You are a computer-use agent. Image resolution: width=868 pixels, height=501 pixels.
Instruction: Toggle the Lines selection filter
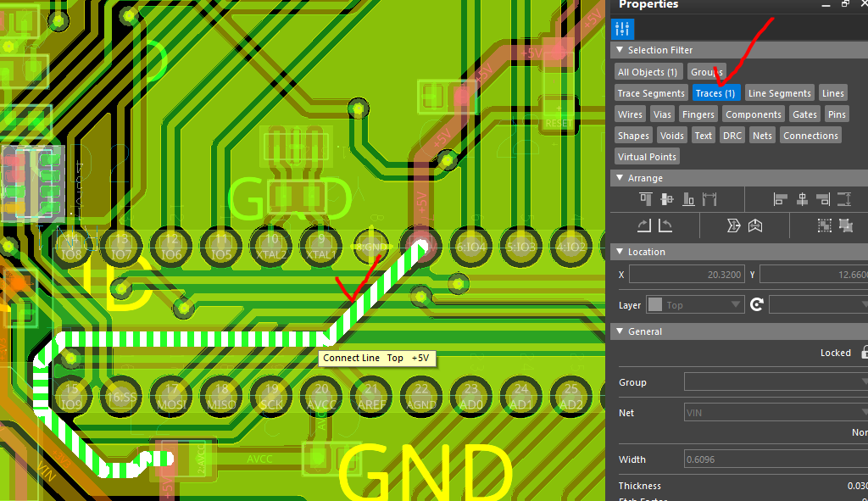pos(832,93)
